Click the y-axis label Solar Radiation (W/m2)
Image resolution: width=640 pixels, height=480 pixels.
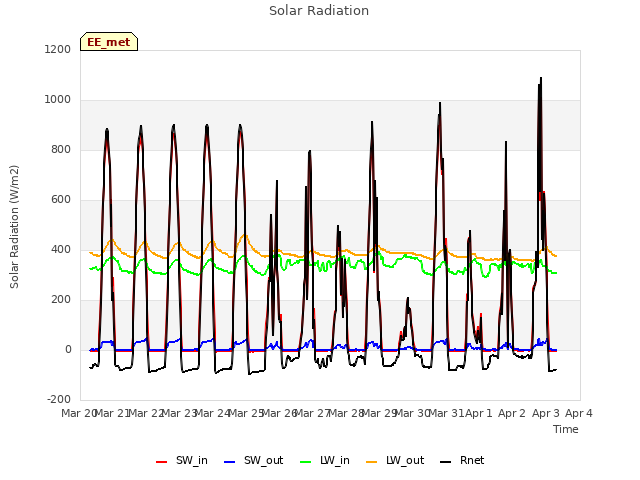(14, 227)
